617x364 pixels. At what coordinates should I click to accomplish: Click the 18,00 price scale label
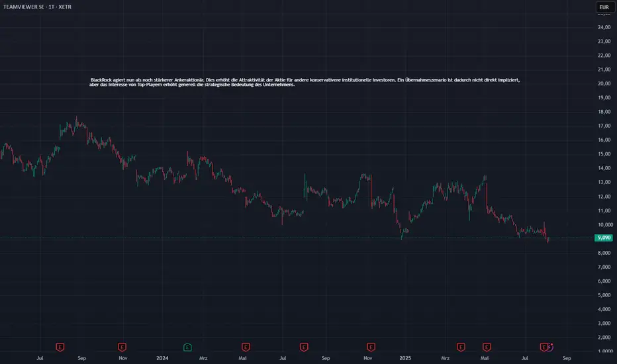tap(604, 112)
